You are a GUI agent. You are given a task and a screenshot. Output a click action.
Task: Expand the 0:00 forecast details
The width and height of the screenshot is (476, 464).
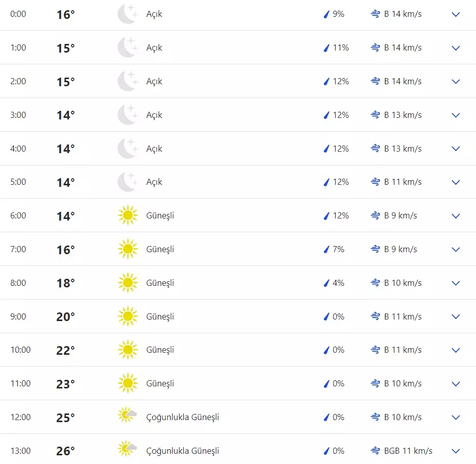click(456, 14)
